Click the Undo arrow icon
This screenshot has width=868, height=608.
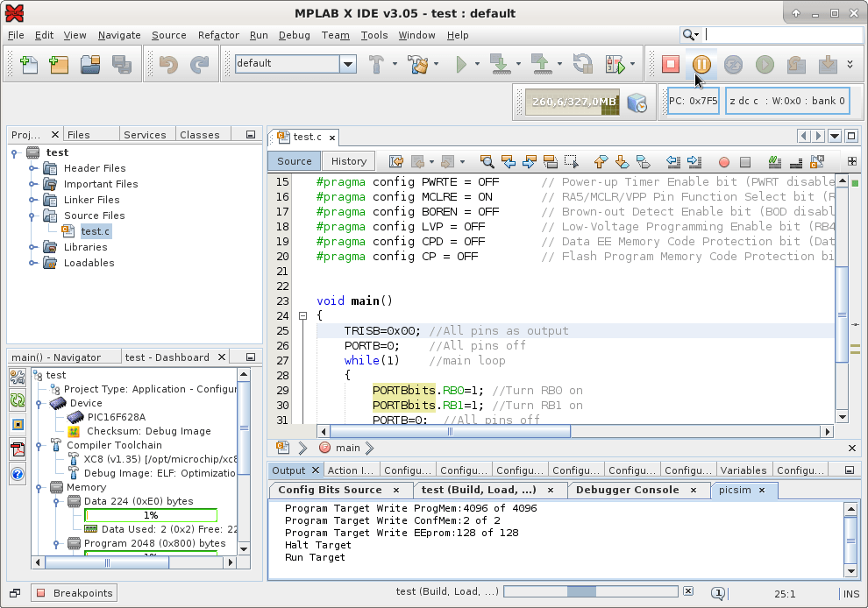coord(168,64)
